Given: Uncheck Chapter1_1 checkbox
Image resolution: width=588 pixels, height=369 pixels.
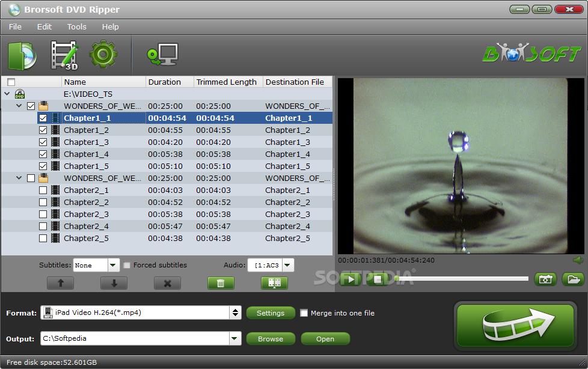Looking at the screenshot, I should 43,118.
